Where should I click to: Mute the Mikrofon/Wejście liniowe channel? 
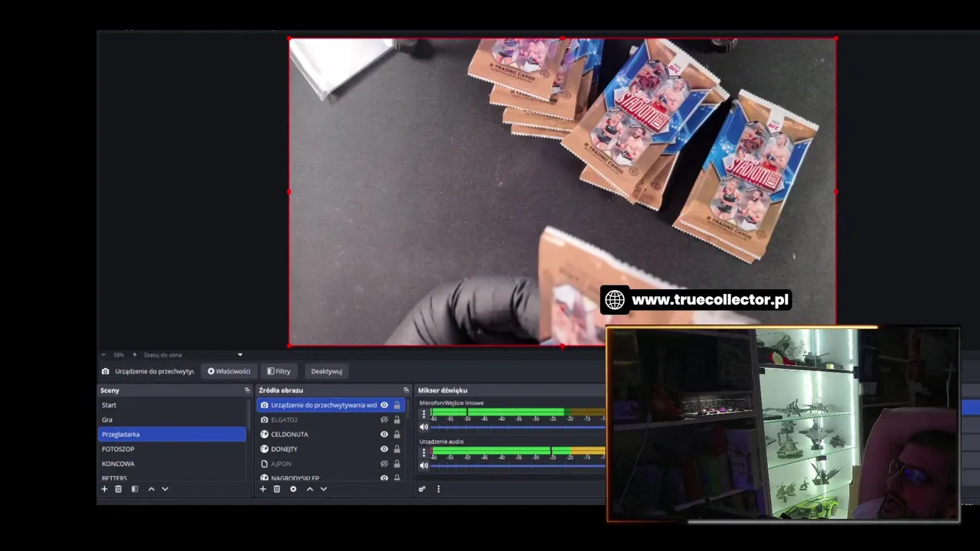[423, 427]
